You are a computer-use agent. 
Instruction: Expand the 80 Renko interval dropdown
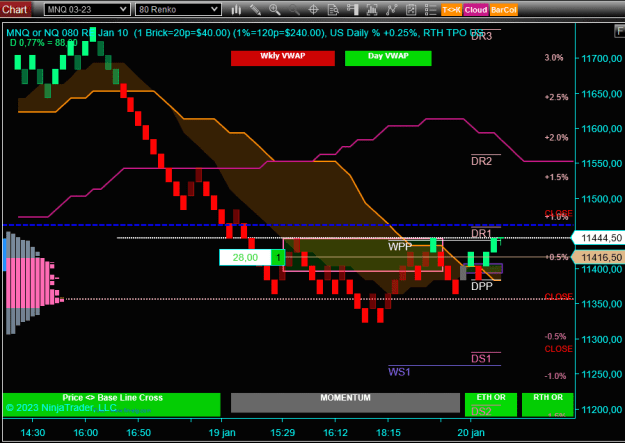click(x=178, y=9)
